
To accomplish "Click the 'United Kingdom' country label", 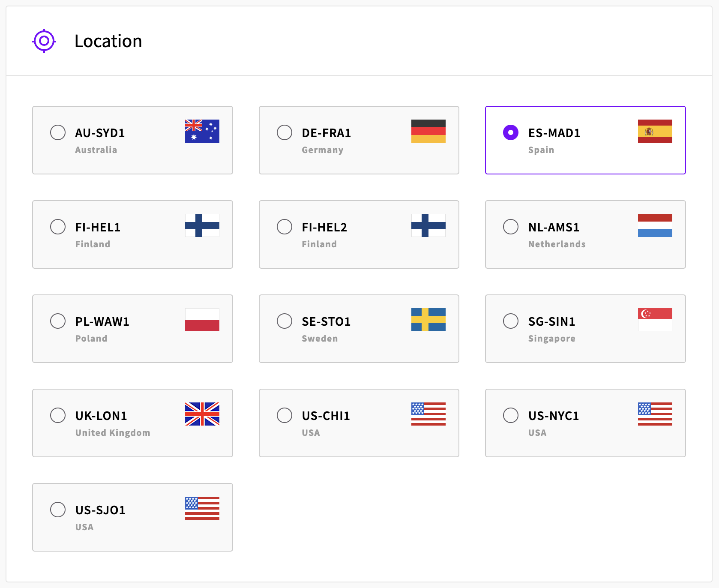I will pos(113,433).
